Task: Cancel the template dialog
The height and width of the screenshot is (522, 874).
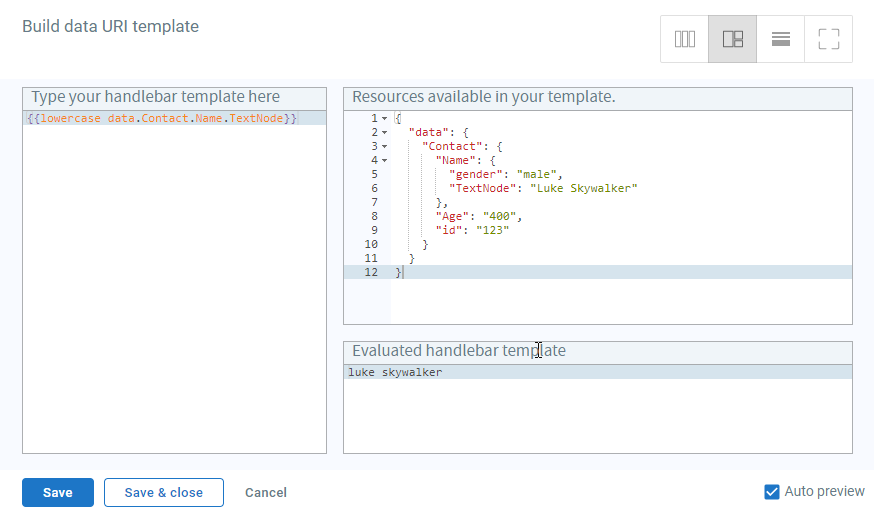Action: tap(266, 492)
